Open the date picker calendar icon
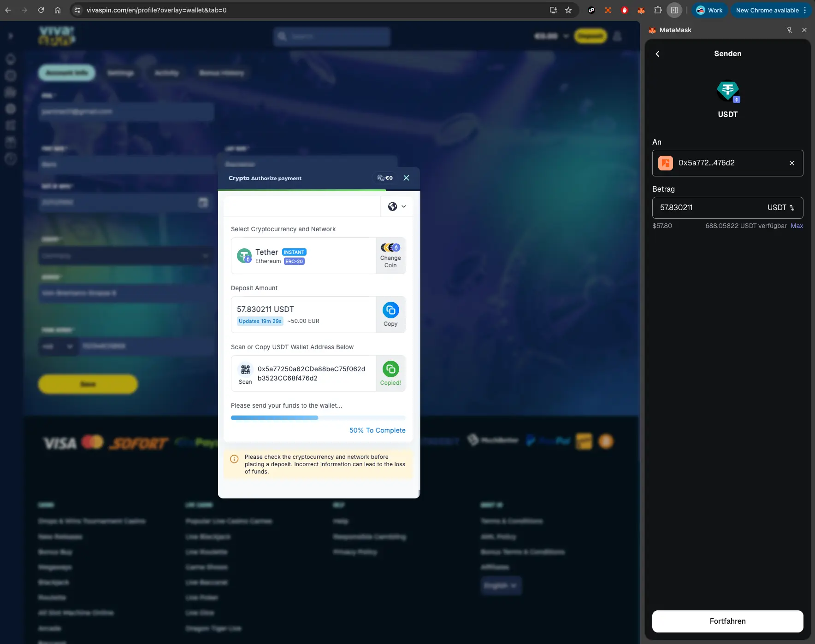 point(203,202)
